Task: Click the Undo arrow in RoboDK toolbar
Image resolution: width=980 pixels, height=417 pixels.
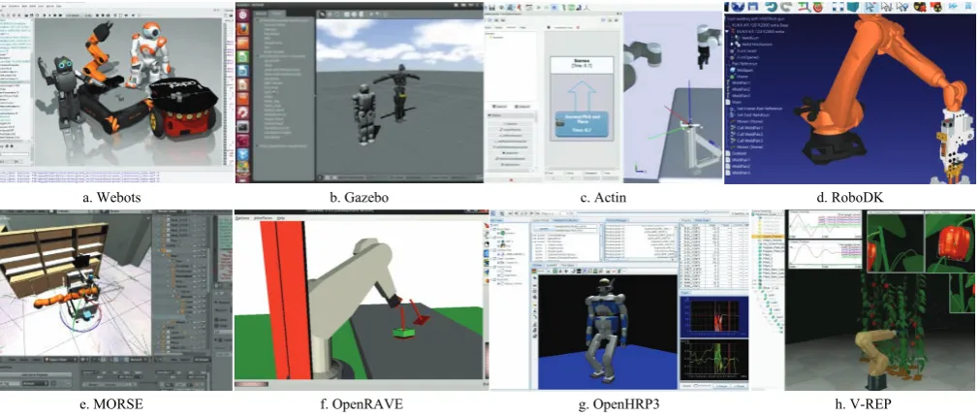Action: click(x=772, y=6)
